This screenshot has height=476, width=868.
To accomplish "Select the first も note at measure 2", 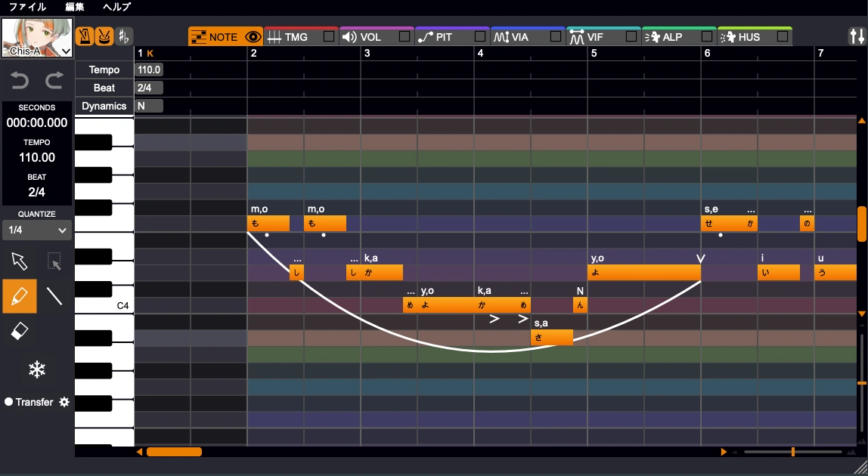I will tap(268, 223).
